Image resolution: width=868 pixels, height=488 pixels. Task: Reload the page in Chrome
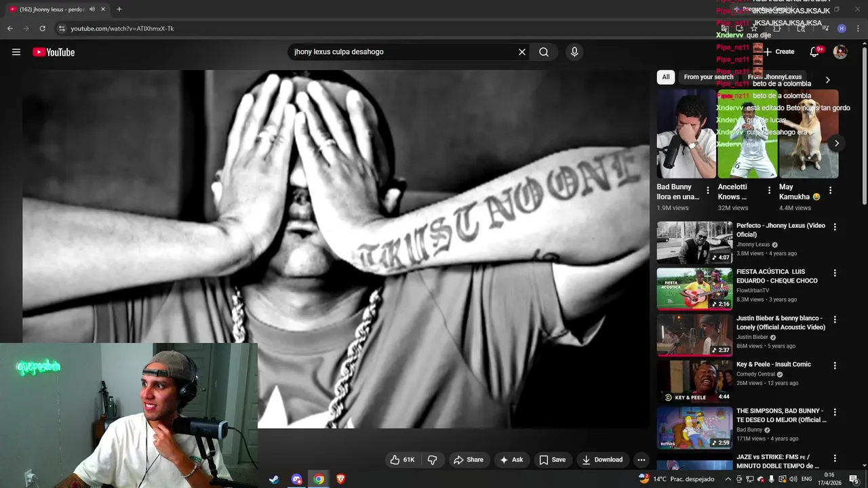point(42,28)
